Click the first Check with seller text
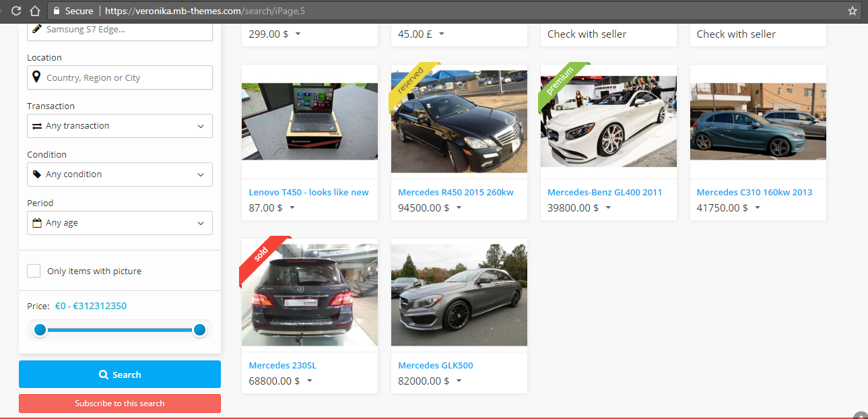 [x=587, y=34]
